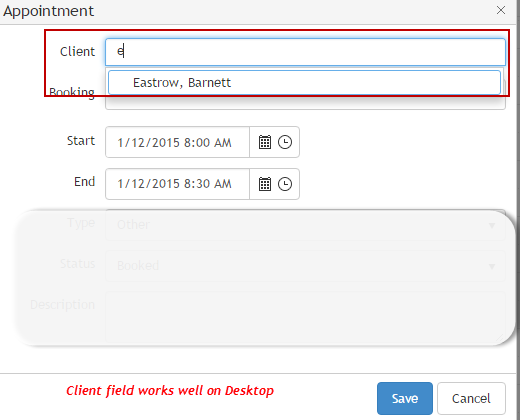Focus the Start date-time input
520x420 pixels.
pos(177,142)
